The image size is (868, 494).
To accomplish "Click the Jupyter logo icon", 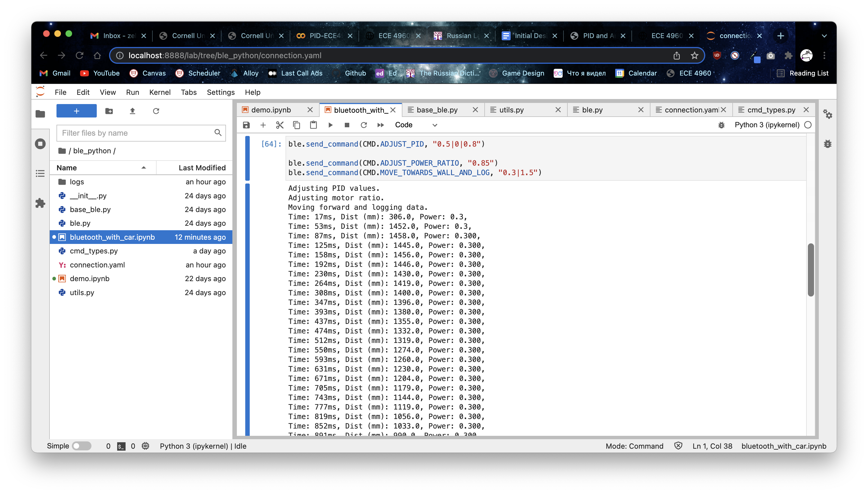I will [40, 91].
